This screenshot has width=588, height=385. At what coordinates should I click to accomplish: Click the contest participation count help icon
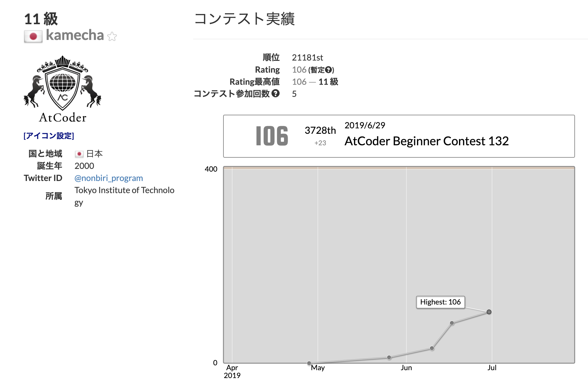[x=275, y=93]
